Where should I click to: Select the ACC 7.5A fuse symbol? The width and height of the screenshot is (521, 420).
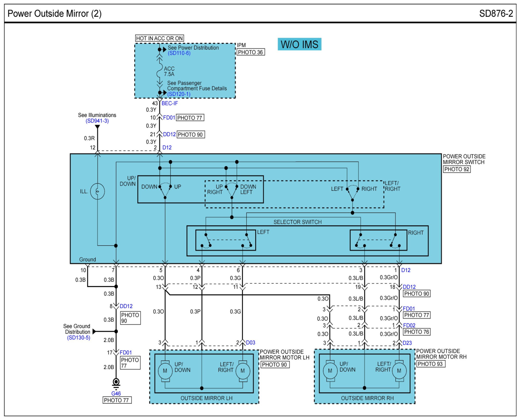point(160,71)
